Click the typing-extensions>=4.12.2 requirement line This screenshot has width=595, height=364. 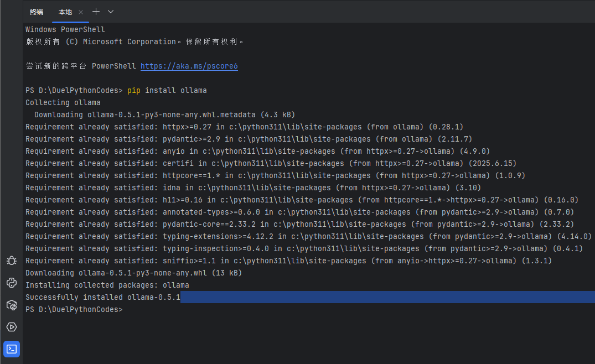click(308, 237)
